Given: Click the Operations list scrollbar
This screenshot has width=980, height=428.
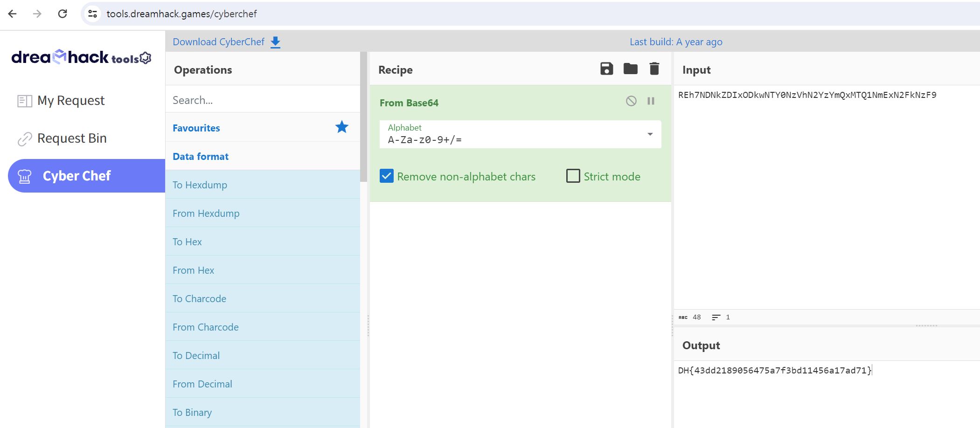Looking at the screenshot, I should [364, 117].
